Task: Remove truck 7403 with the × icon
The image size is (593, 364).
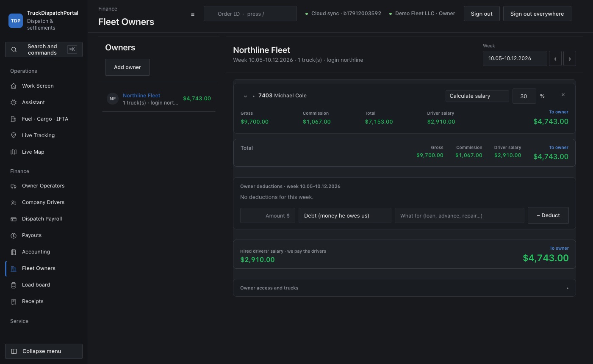Action: (x=563, y=95)
